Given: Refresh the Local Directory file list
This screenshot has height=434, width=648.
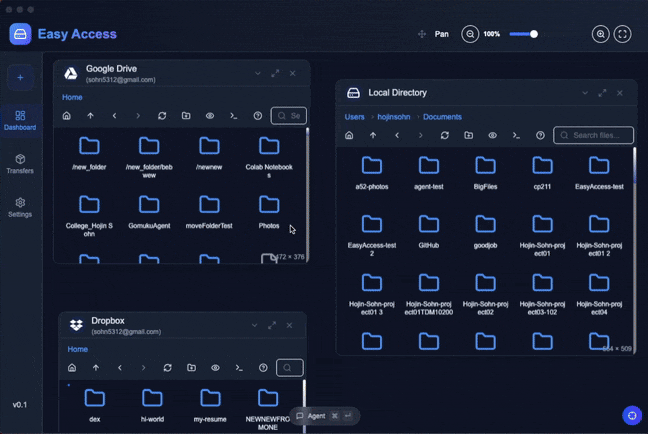Looking at the screenshot, I should coord(445,135).
